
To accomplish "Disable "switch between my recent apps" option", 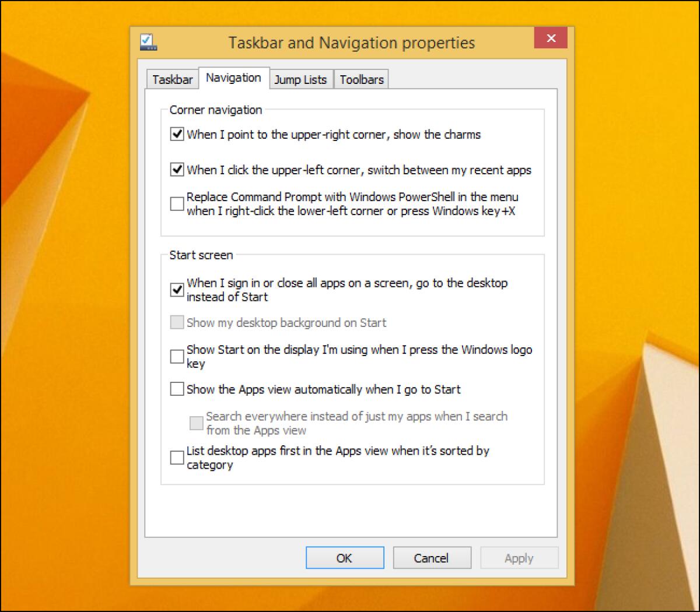I will pos(177,170).
